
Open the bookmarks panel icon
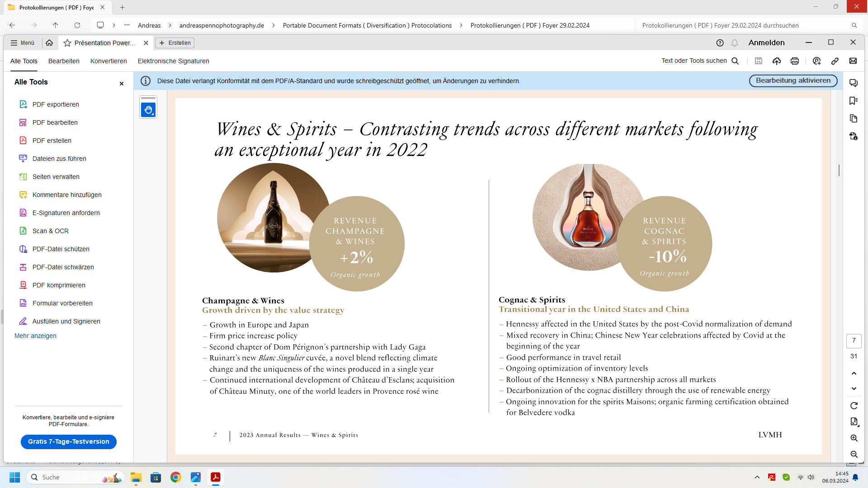(854, 101)
